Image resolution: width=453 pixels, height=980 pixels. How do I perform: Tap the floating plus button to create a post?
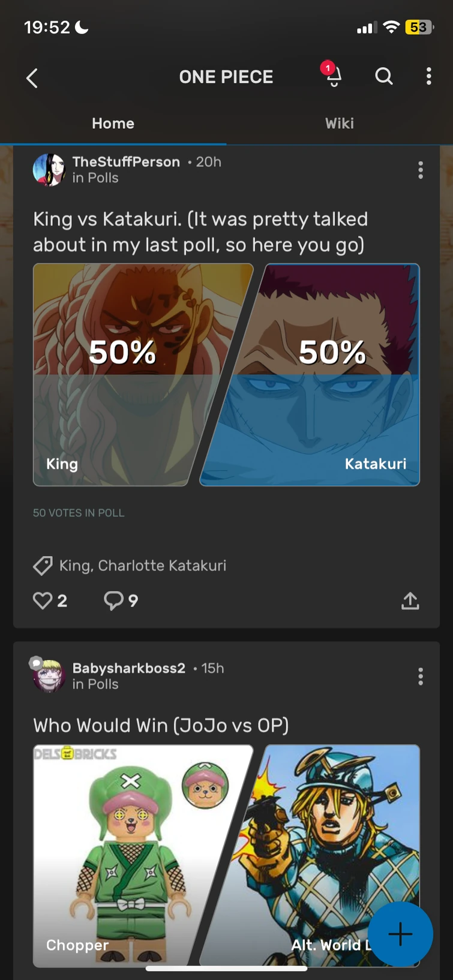click(400, 934)
